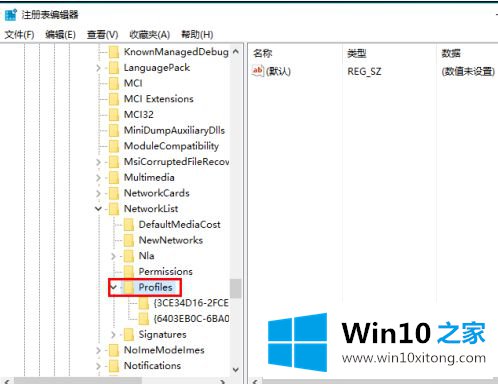This screenshot has height=384, width=498.
Task: Click the MCI Extensions folder icon
Action: click(114, 99)
